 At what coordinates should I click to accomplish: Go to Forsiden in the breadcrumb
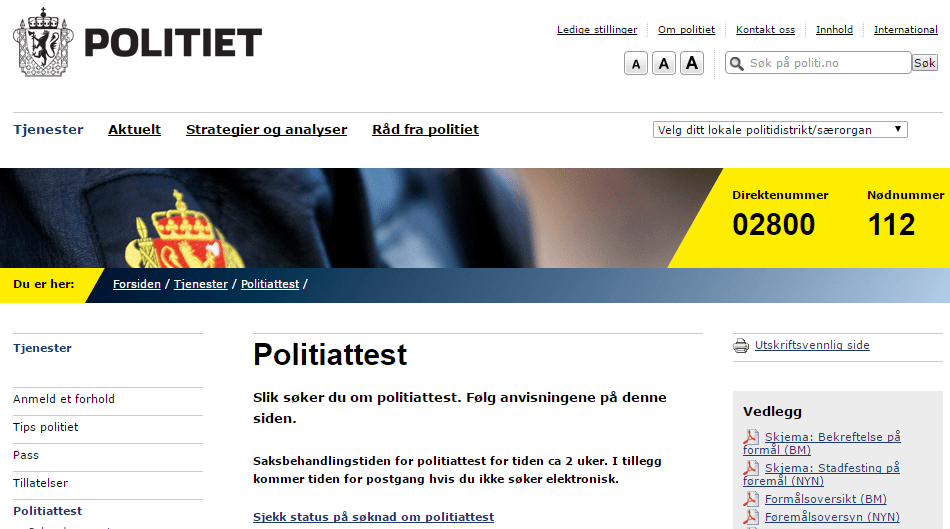(x=137, y=284)
